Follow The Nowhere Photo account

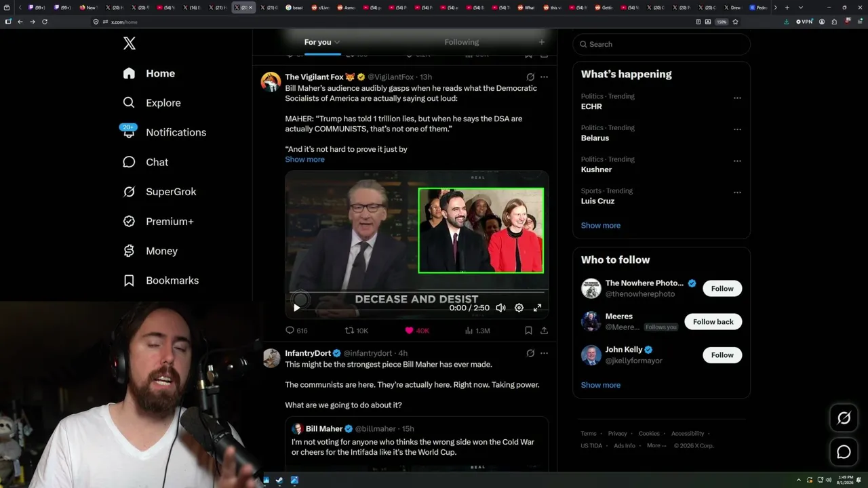point(722,289)
